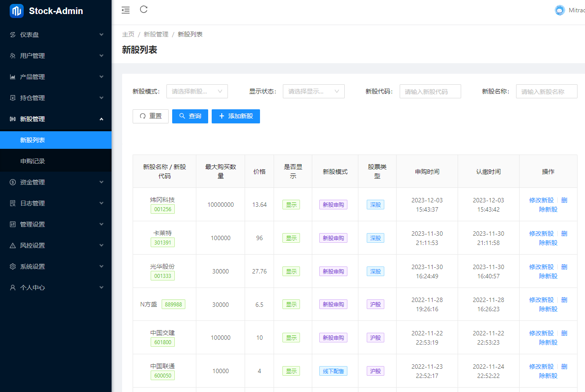Click the 添加新股 button

(235, 116)
